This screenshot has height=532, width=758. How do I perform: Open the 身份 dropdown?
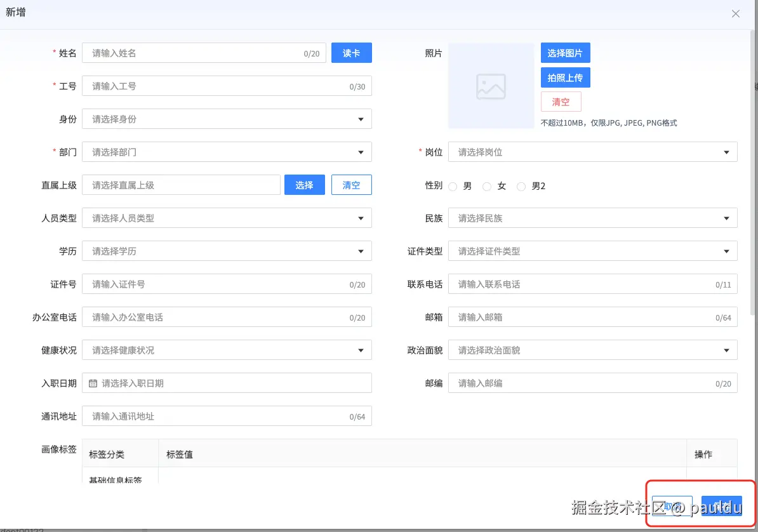click(227, 119)
